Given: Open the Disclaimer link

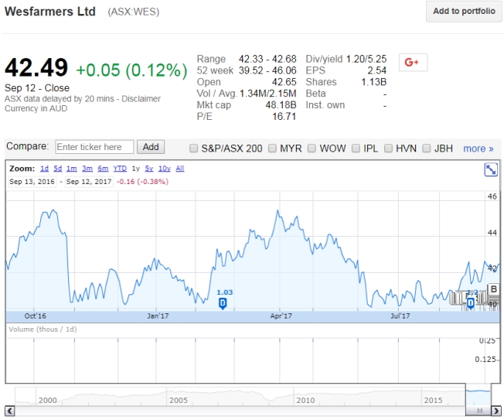Looking at the screenshot, I should 141,99.
